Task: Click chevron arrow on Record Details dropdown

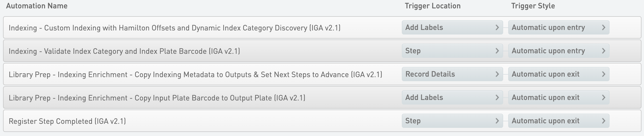Action: 497,74
